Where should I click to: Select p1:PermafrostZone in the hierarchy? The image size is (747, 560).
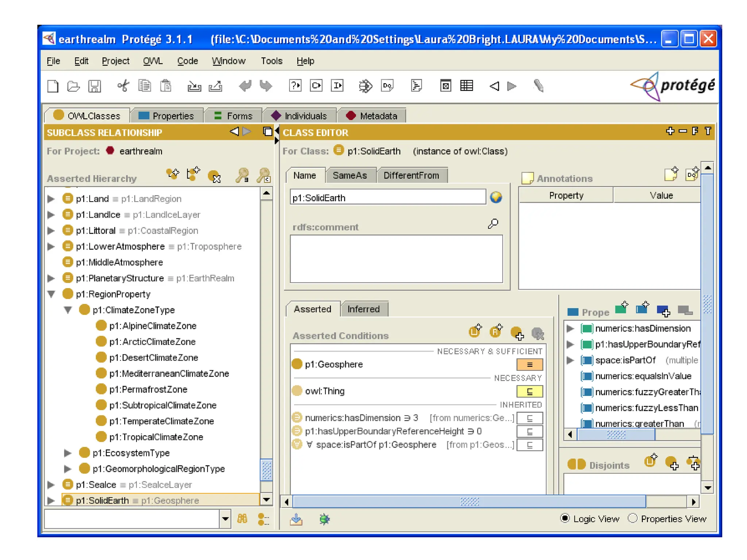pos(148,389)
